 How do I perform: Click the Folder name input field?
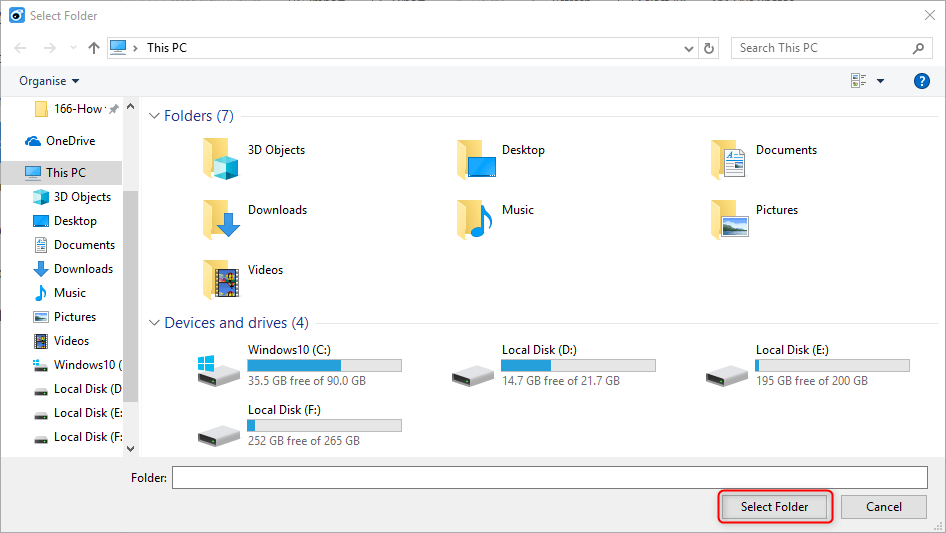tap(550, 477)
